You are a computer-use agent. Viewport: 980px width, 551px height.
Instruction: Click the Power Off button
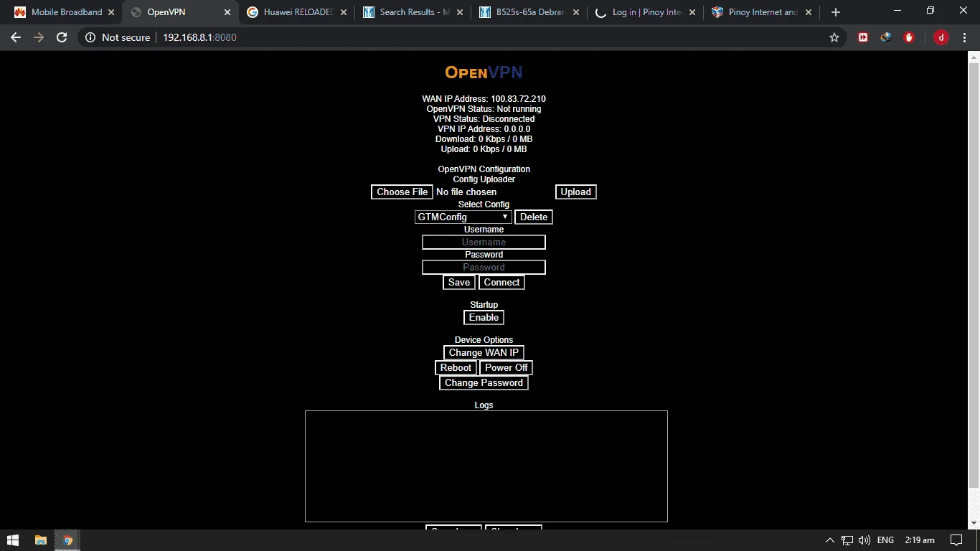tap(507, 367)
